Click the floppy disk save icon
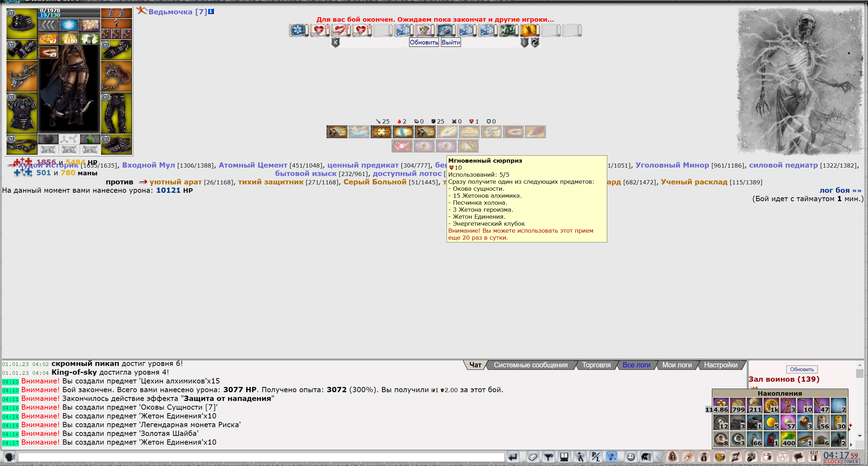 (564, 457)
